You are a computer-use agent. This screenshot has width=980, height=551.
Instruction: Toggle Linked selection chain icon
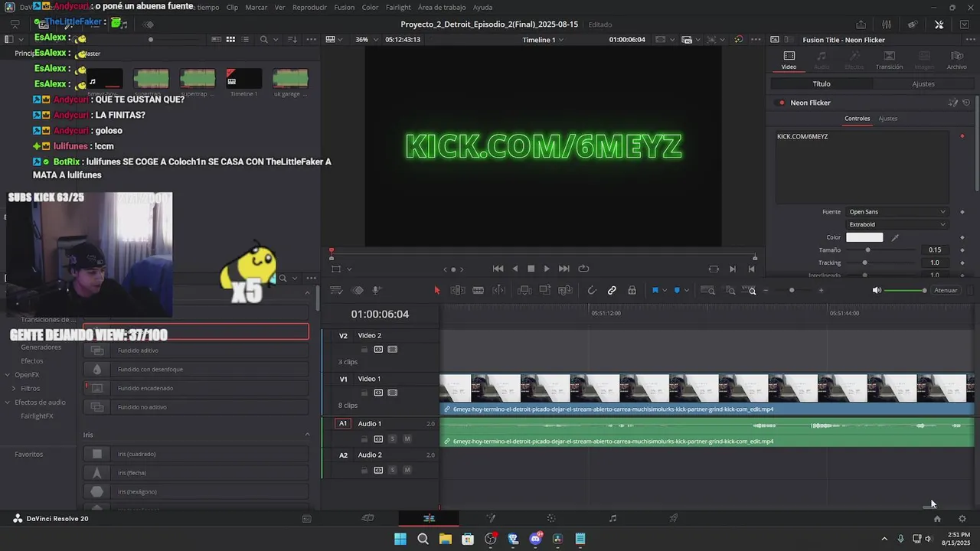point(612,290)
